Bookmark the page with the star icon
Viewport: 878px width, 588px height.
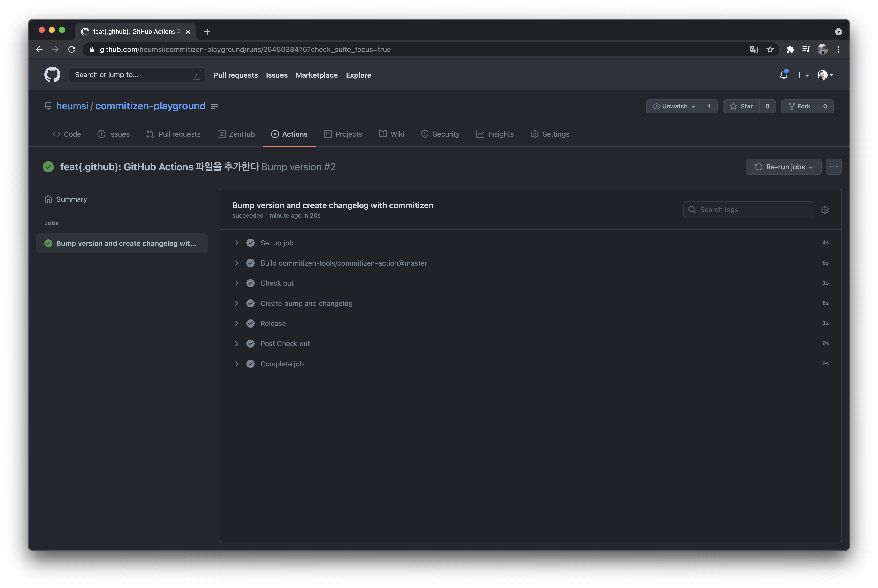pos(770,49)
